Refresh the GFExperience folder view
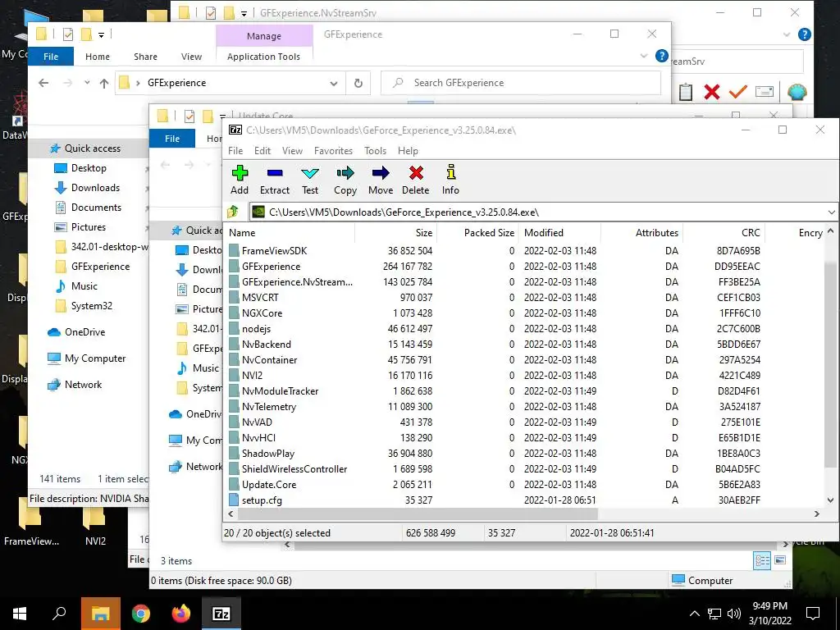840x630 pixels. [x=358, y=83]
